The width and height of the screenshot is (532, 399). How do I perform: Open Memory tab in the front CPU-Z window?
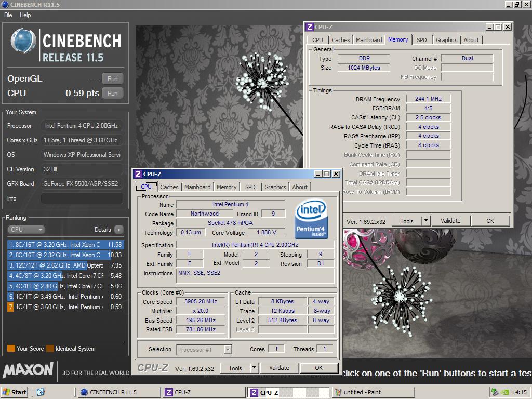point(227,187)
